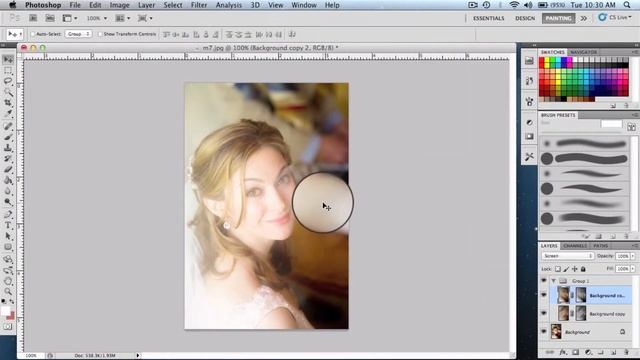Collapse the Group 1 disclosure triangle
Viewport: 640px width, 360px height.
[x=554, y=281]
